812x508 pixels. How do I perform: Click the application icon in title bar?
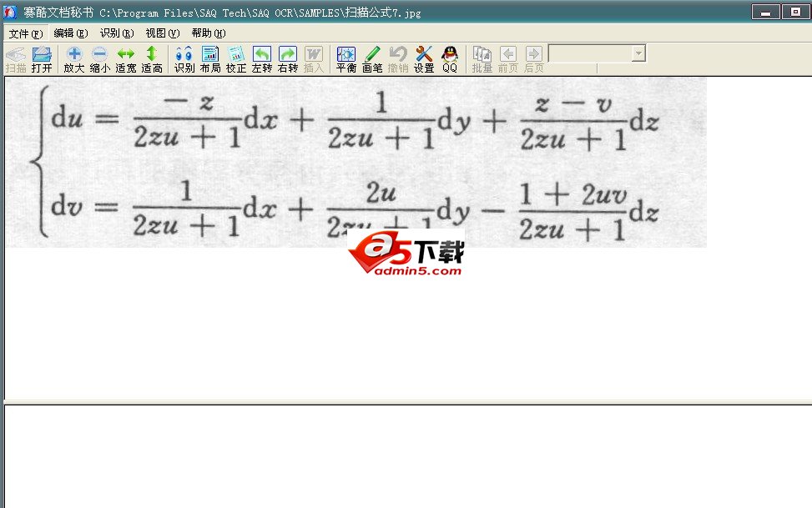point(10,12)
